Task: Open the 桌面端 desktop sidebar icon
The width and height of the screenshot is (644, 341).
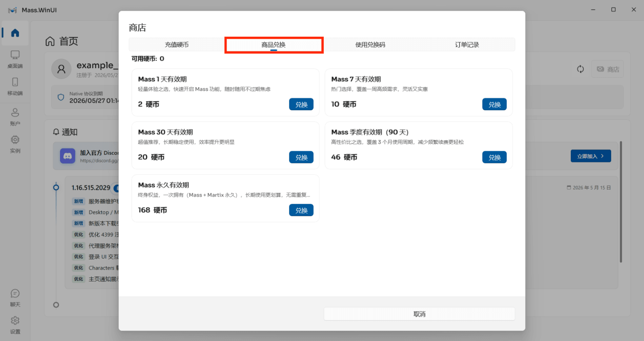Action: tap(15, 59)
